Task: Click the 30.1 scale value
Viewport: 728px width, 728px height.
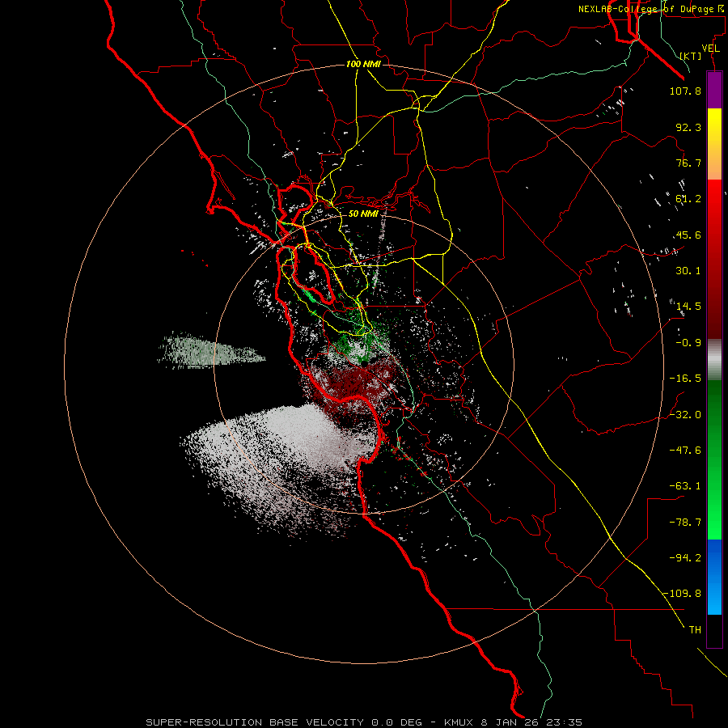Action: [688, 271]
